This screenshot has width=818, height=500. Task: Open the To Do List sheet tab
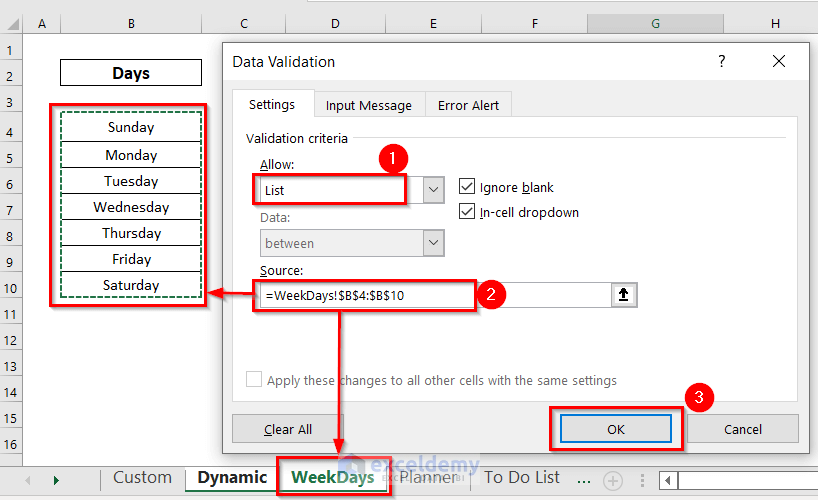pos(522,478)
